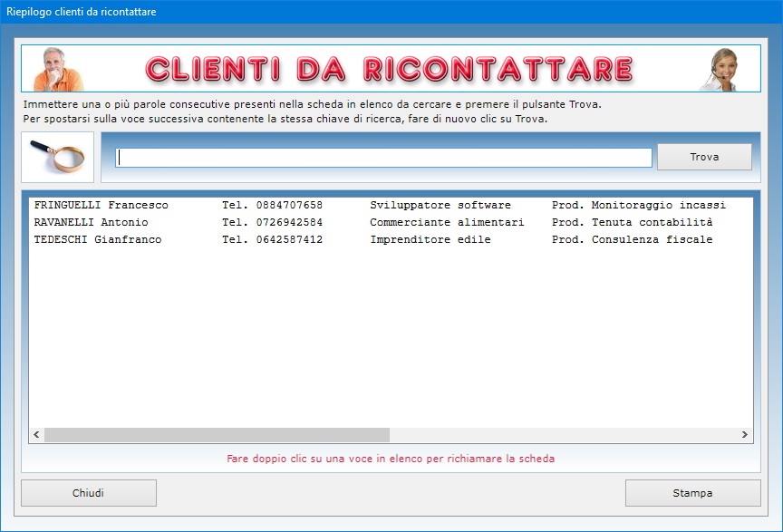Click phone number 0726942584
783x532 pixels.
[x=289, y=222]
